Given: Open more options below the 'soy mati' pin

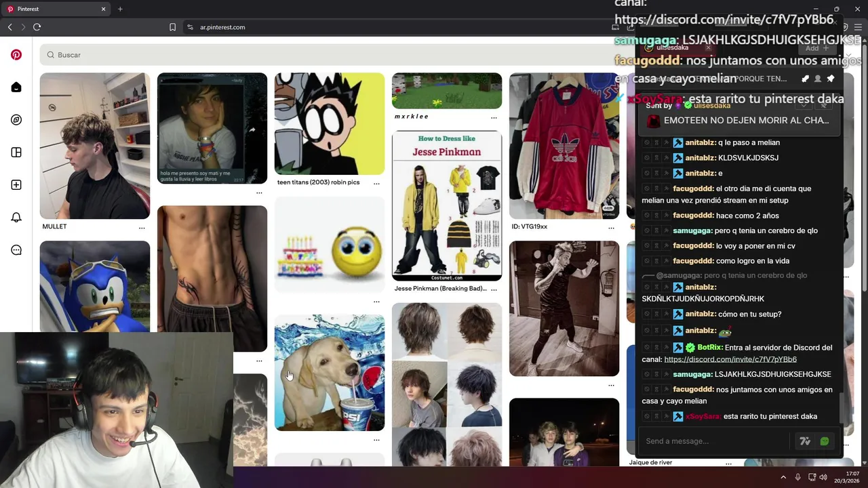Looking at the screenshot, I should click(259, 193).
